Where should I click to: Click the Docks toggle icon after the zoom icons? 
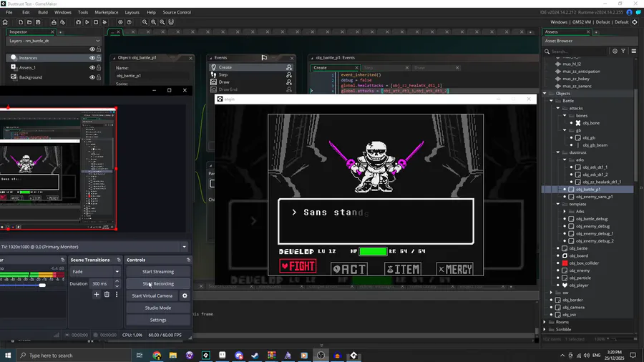click(171, 22)
